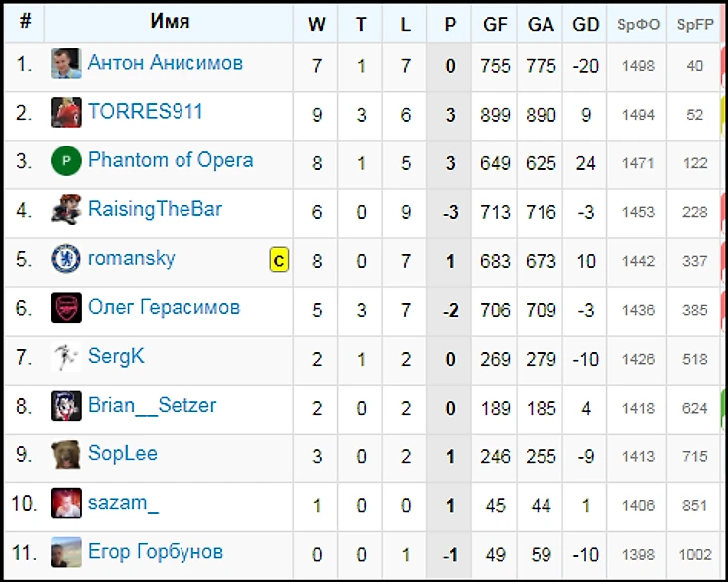The width and height of the screenshot is (728, 582).
Task: Click the SergK avatar picture
Action: (66, 357)
